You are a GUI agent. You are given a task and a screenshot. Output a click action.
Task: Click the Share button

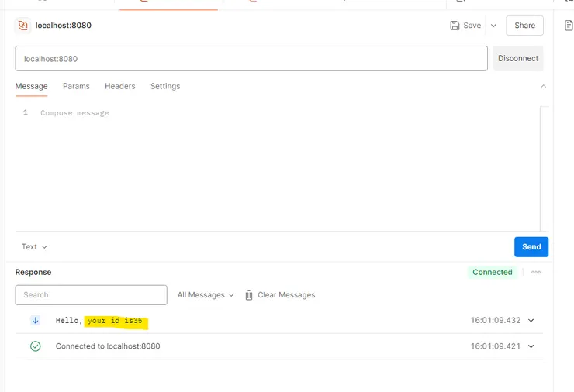click(x=524, y=26)
